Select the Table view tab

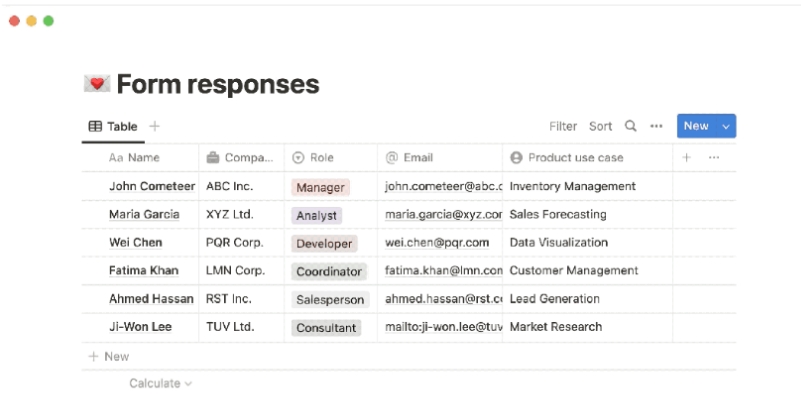(x=113, y=126)
